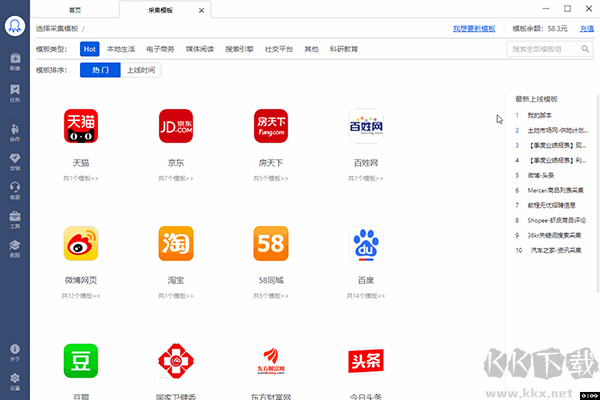Open the 任务 (Tasks) sidebar icon
This screenshot has height=400, width=600.
pyautogui.click(x=15, y=93)
